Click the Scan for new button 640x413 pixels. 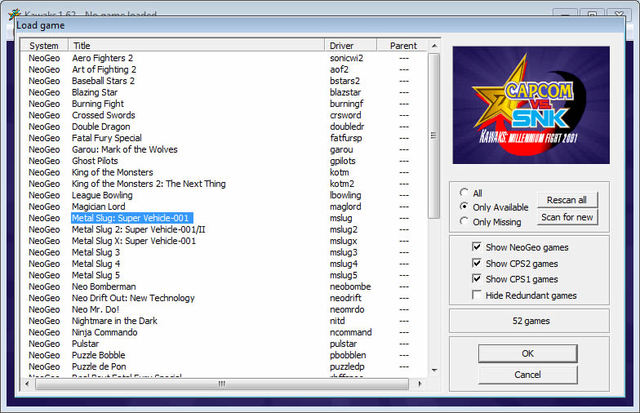pos(566,217)
